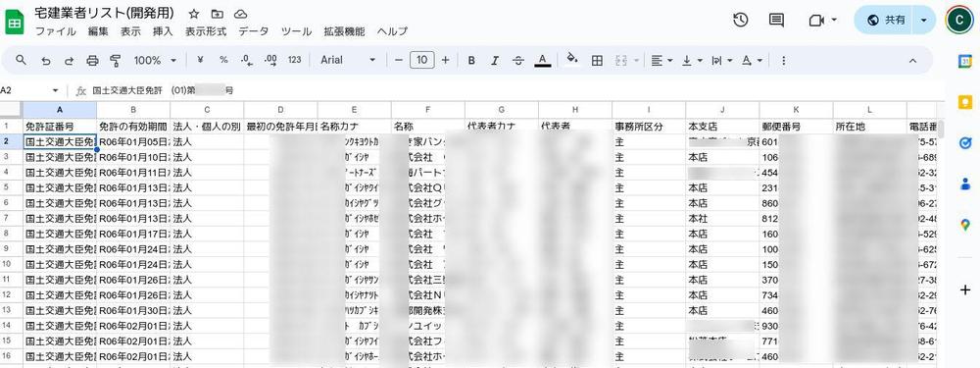Decrease font size with minus
The height and width of the screenshot is (368, 980).
click(399, 60)
